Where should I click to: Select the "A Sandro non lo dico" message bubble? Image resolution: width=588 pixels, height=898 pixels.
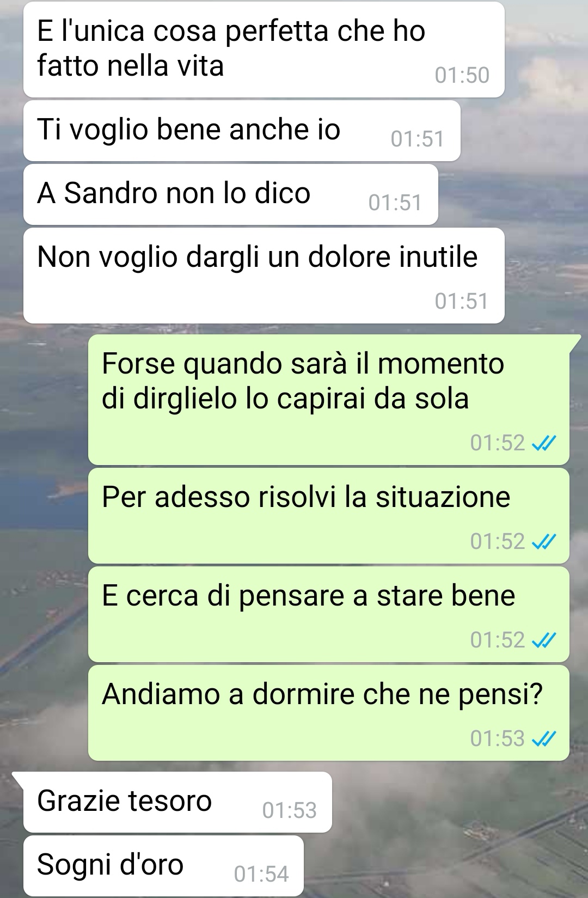[x=231, y=194]
